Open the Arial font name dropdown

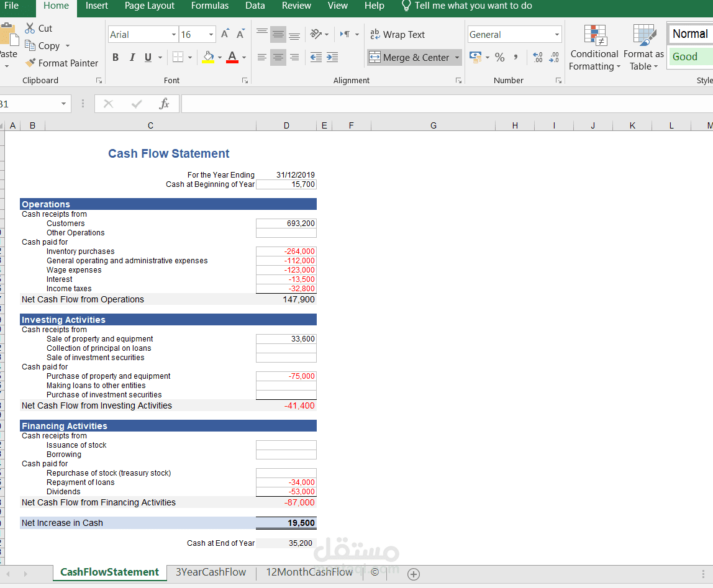pyautogui.click(x=174, y=35)
